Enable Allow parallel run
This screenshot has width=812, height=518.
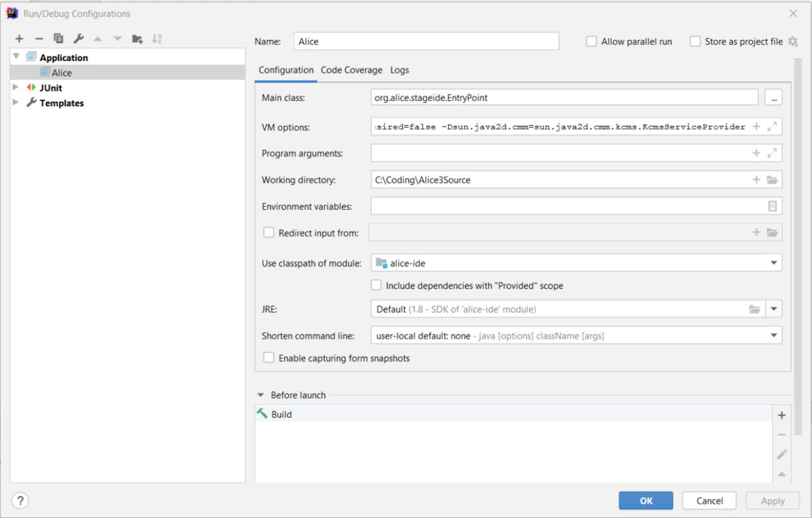click(x=591, y=41)
